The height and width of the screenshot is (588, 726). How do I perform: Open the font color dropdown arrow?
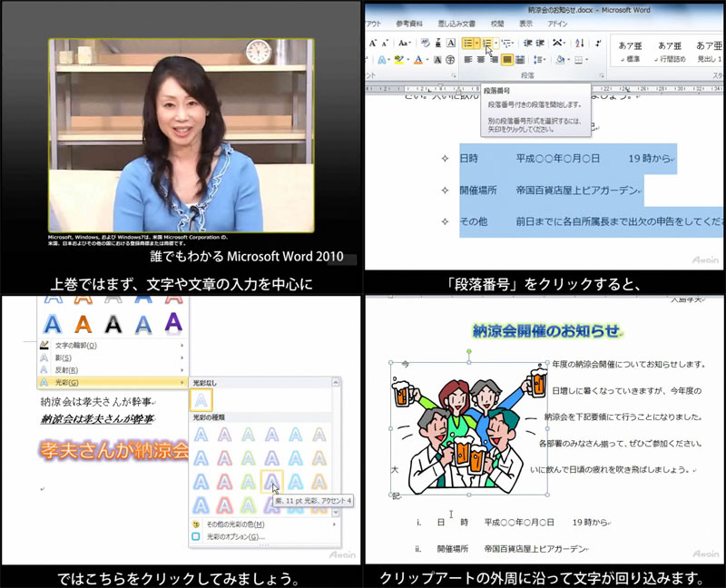coord(427,60)
